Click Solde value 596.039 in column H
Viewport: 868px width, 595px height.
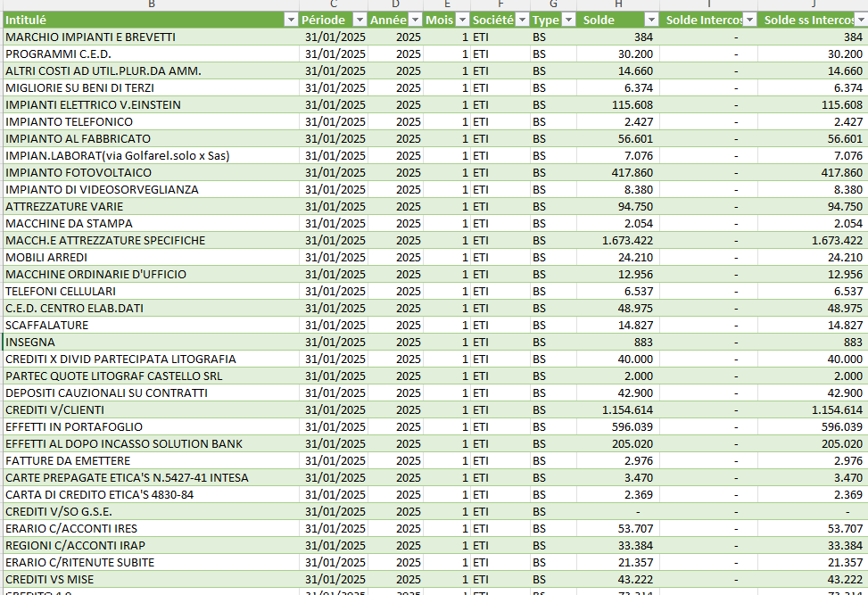coord(632,426)
